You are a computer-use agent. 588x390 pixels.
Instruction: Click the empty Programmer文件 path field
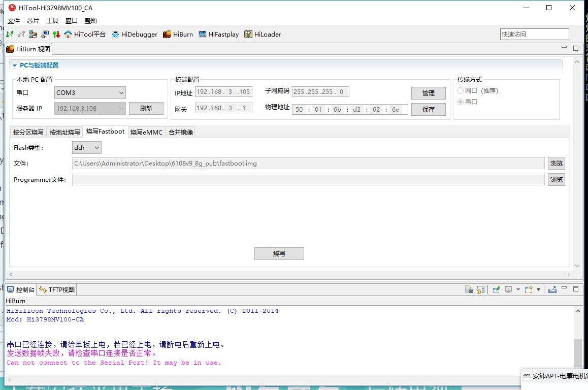coord(308,180)
